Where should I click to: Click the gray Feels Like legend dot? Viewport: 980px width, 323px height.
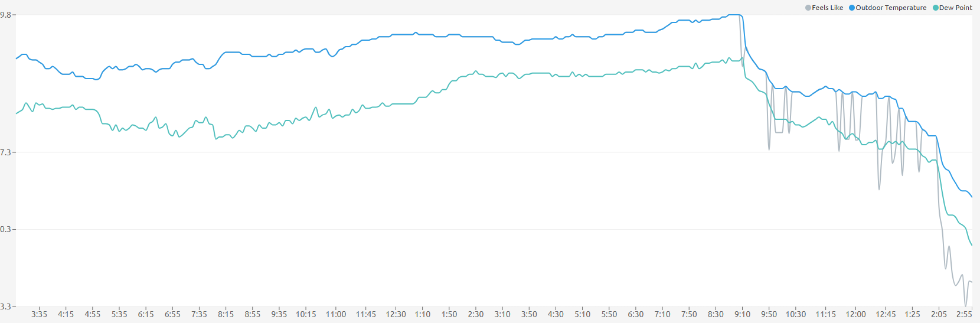[808, 8]
